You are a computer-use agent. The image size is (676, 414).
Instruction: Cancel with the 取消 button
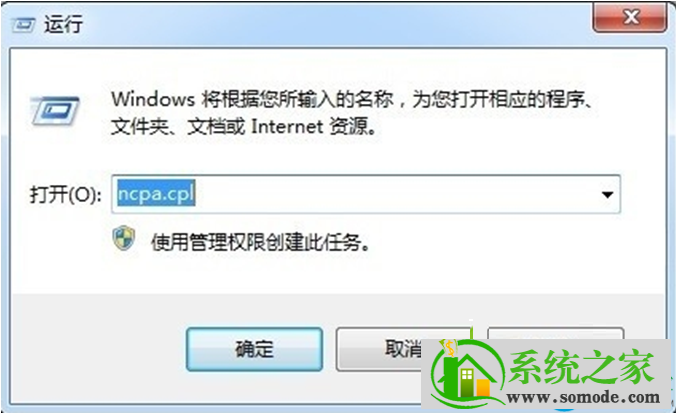pos(379,348)
